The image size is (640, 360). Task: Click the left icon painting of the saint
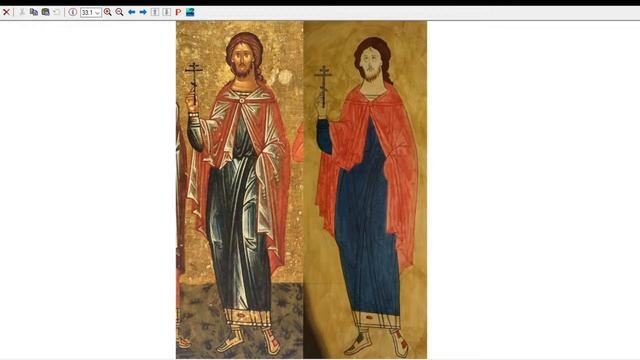[240, 190]
